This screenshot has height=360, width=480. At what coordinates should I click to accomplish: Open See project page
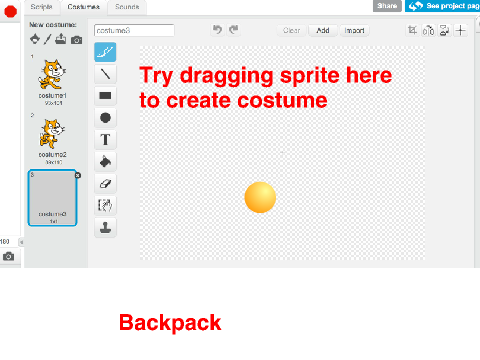click(x=443, y=6)
